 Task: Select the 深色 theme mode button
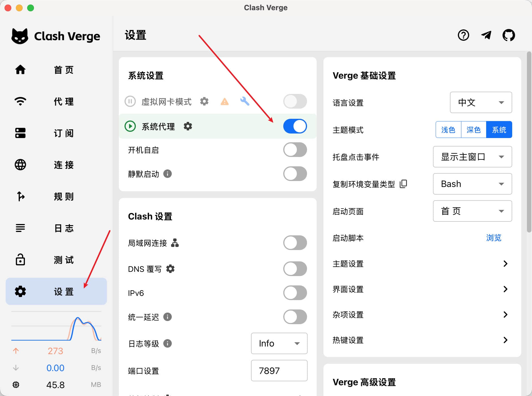473,130
